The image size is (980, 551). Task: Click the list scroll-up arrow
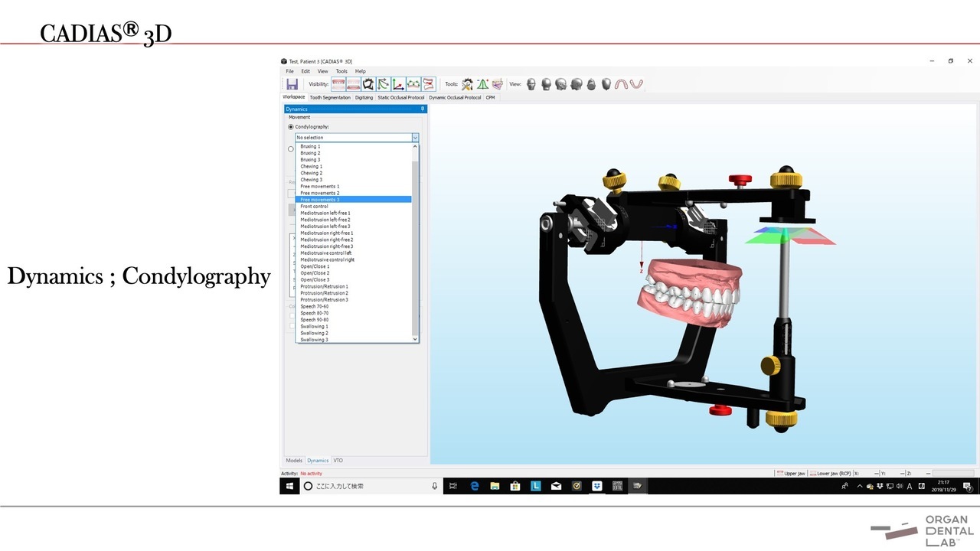point(415,146)
